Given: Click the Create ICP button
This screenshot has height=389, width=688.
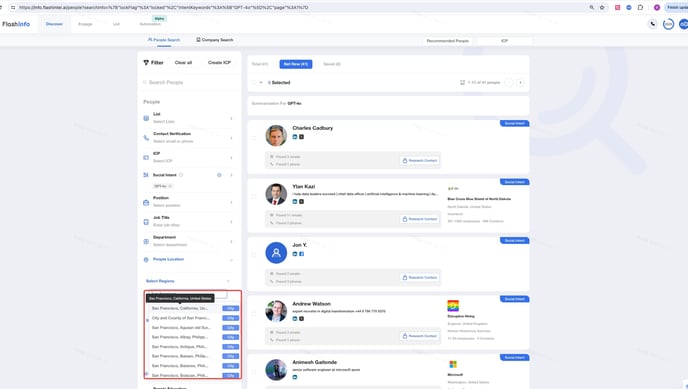Looking at the screenshot, I should [x=219, y=63].
